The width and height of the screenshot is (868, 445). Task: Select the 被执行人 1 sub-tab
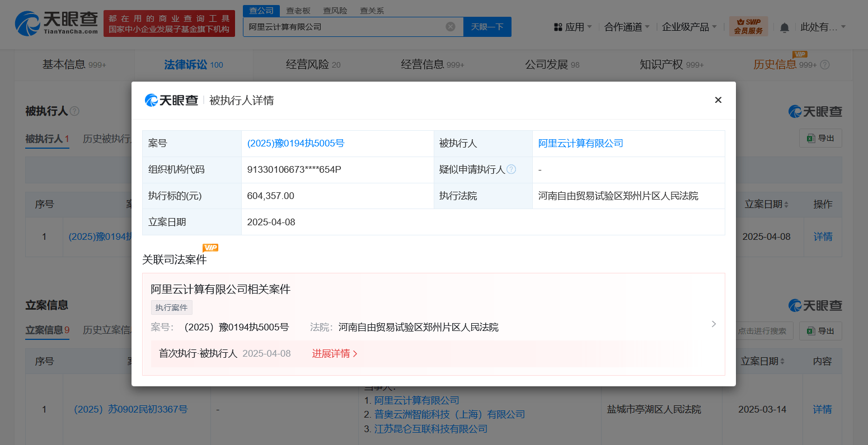click(x=47, y=139)
